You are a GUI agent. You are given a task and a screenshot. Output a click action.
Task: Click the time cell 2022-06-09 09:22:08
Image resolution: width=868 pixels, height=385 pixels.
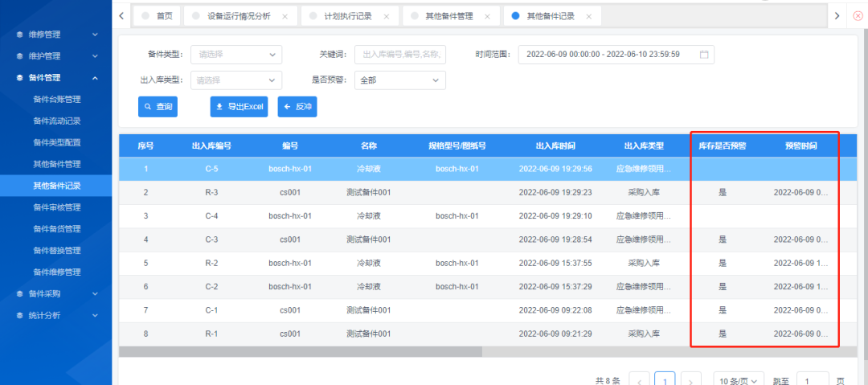click(556, 310)
